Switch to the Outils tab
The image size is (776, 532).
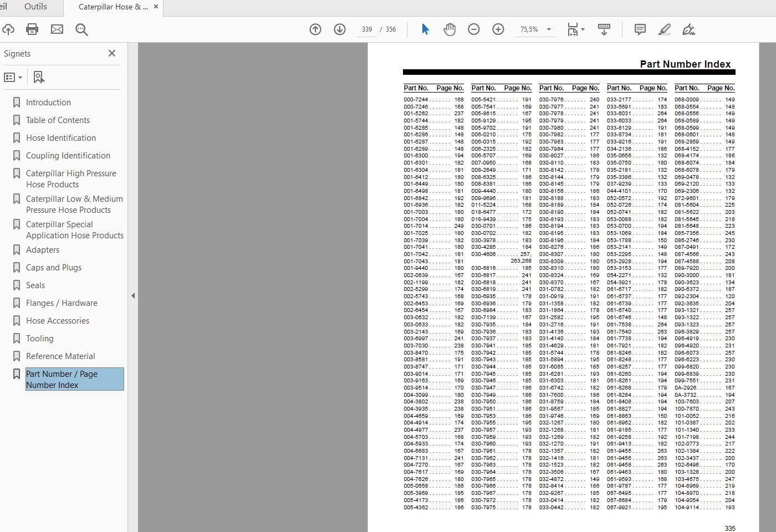(x=35, y=7)
